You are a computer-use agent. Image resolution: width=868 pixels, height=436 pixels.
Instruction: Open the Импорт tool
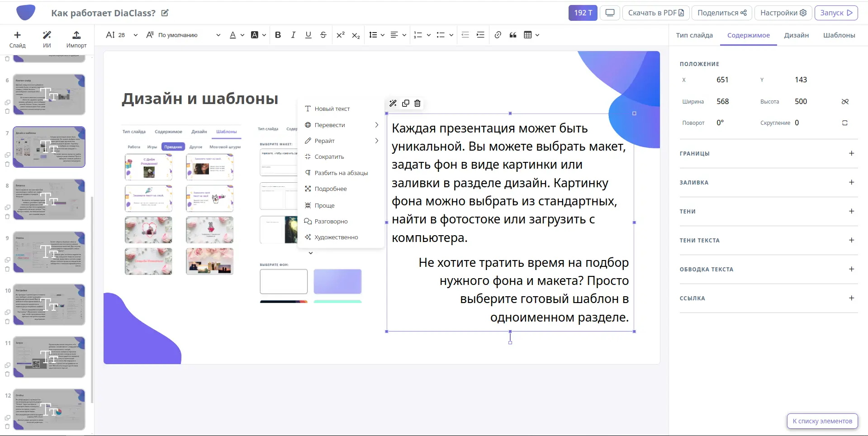tap(76, 39)
